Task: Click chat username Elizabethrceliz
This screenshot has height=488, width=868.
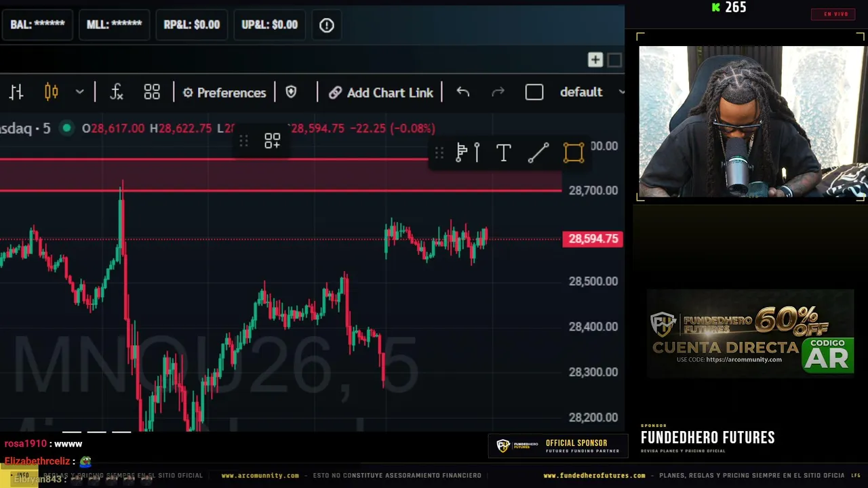Action: point(37,462)
